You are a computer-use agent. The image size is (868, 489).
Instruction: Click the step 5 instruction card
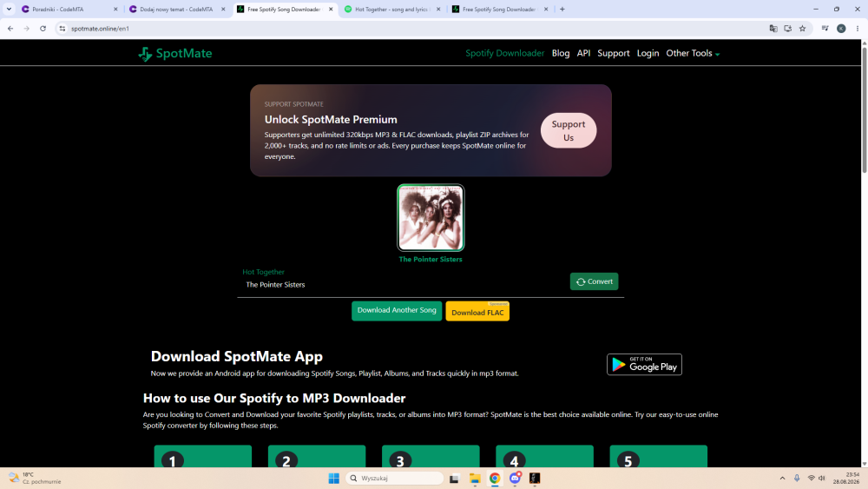[x=658, y=456]
